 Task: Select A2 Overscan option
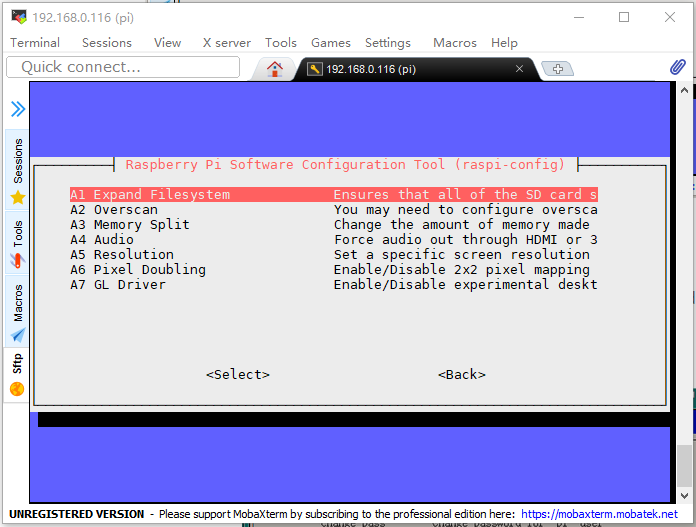334,210
